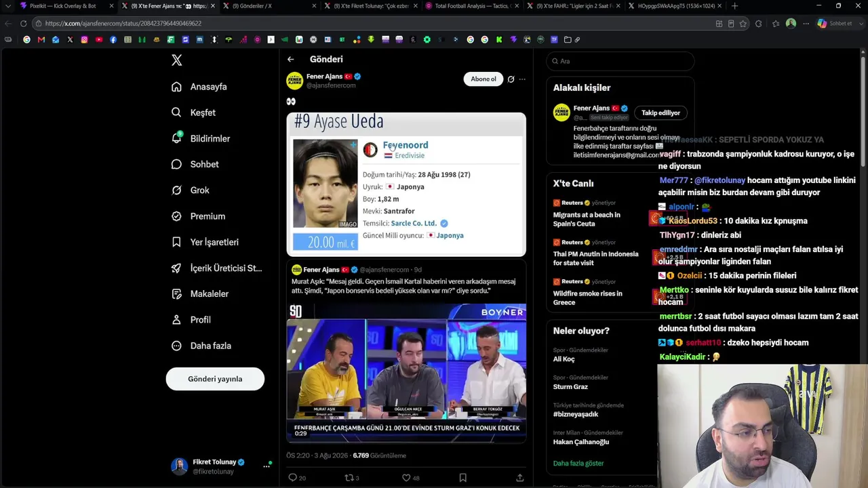Open the Google bookmark in the bookmarks bar
Viewport: 868px width, 488px height.
tap(26, 39)
